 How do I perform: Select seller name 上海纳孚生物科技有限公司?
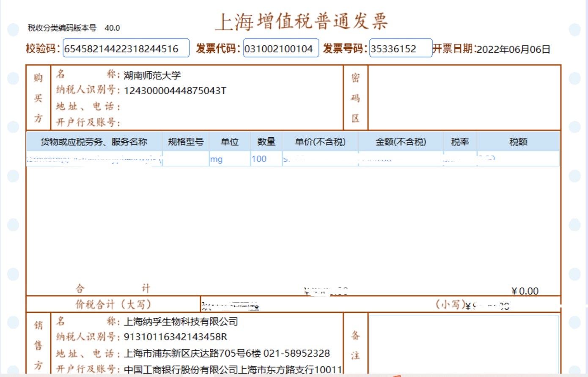181,322
